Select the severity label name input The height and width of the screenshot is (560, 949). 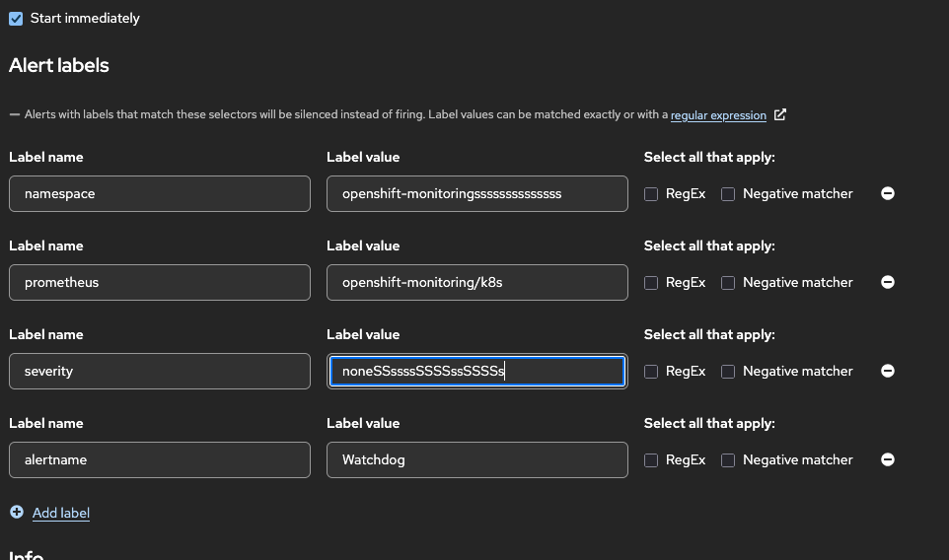point(160,372)
